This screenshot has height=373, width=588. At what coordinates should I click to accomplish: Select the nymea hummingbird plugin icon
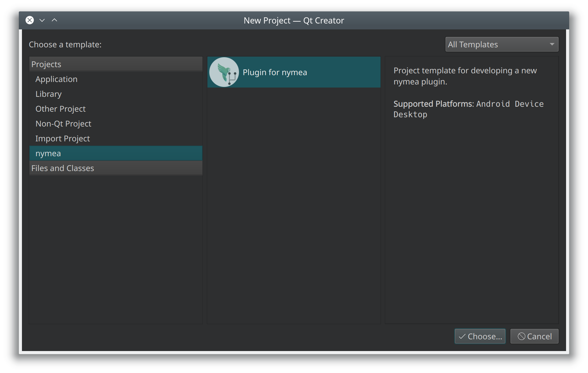224,72
